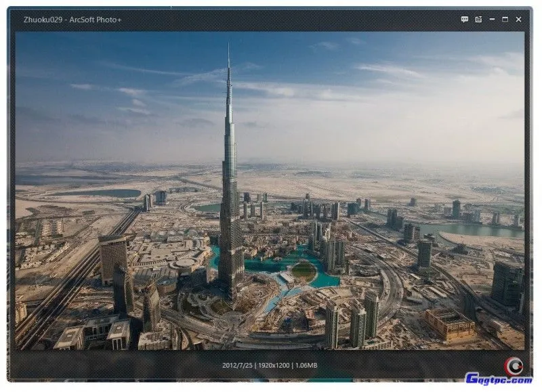Viewport: 542px width, 392px height.
Task: Open the feedback speech bubble icon
Action: [x=464, y=20]
